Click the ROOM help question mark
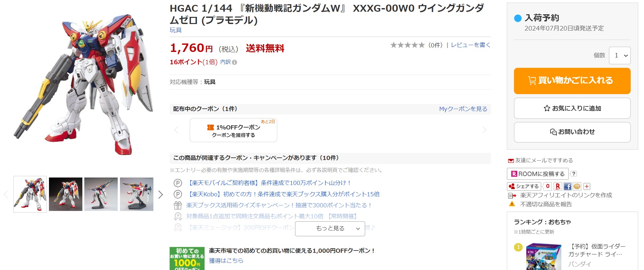The image size is (644, 270). click(x=573, y=174)
